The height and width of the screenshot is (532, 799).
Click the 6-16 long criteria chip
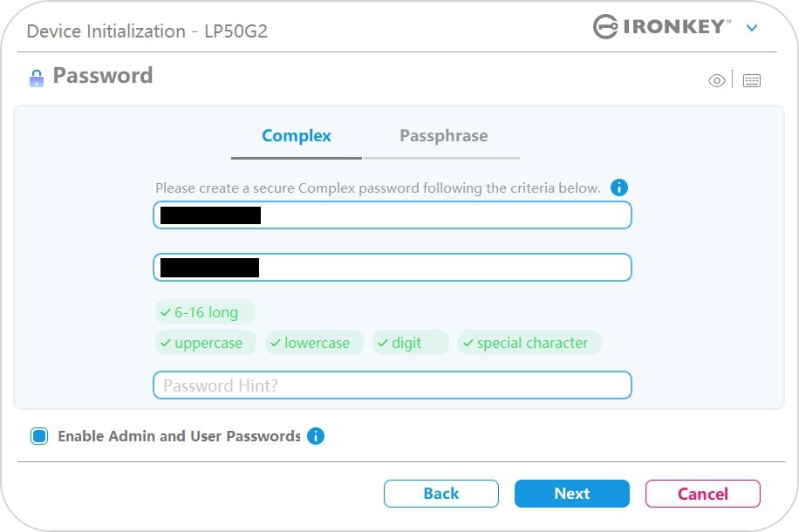(x=205, y=312)
